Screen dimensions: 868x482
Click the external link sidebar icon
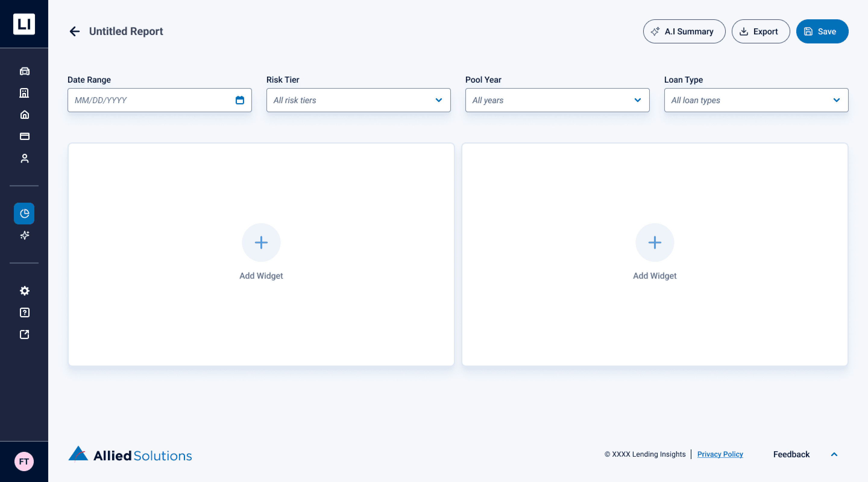coord(24,334)
